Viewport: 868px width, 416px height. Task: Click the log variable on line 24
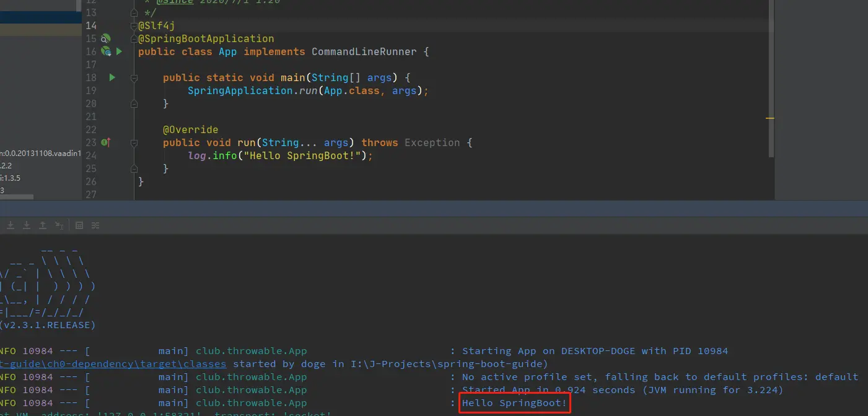point(197,155)
